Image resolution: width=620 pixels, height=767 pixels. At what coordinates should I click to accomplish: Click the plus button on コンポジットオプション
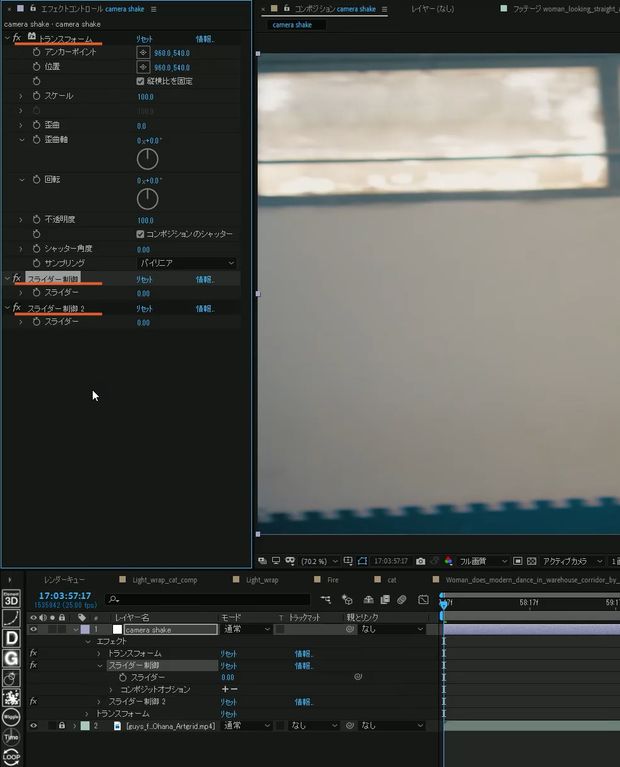(x=225, y=689)
